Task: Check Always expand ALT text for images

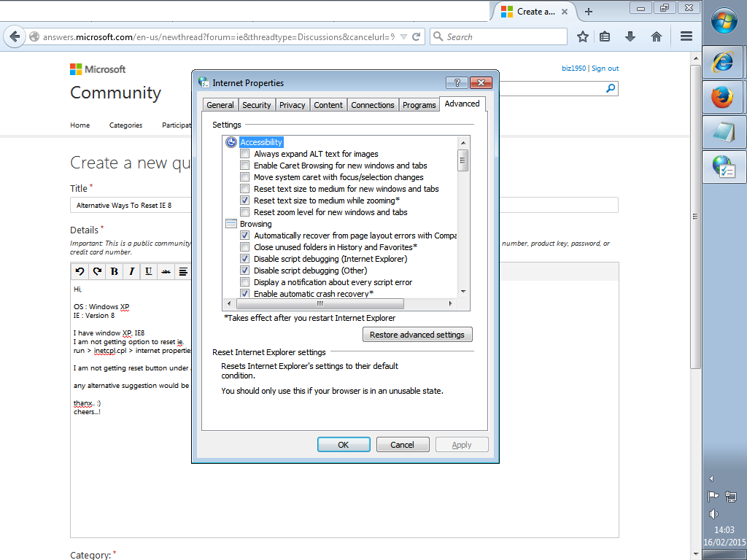Action: click(x=244, y=153)
